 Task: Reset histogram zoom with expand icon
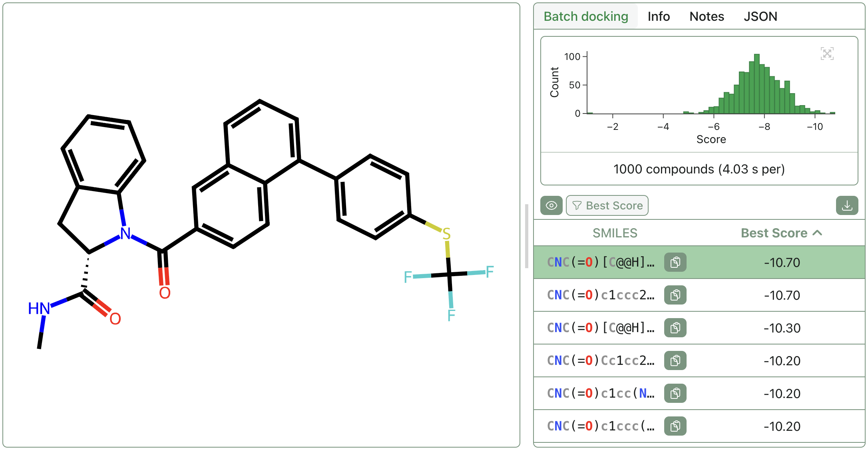827,54
